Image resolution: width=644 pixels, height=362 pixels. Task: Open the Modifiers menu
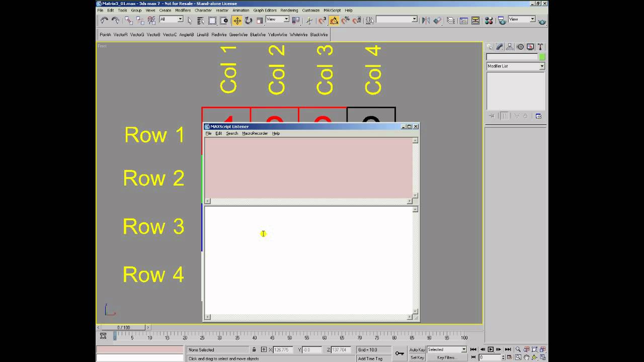tap(183, 11)
